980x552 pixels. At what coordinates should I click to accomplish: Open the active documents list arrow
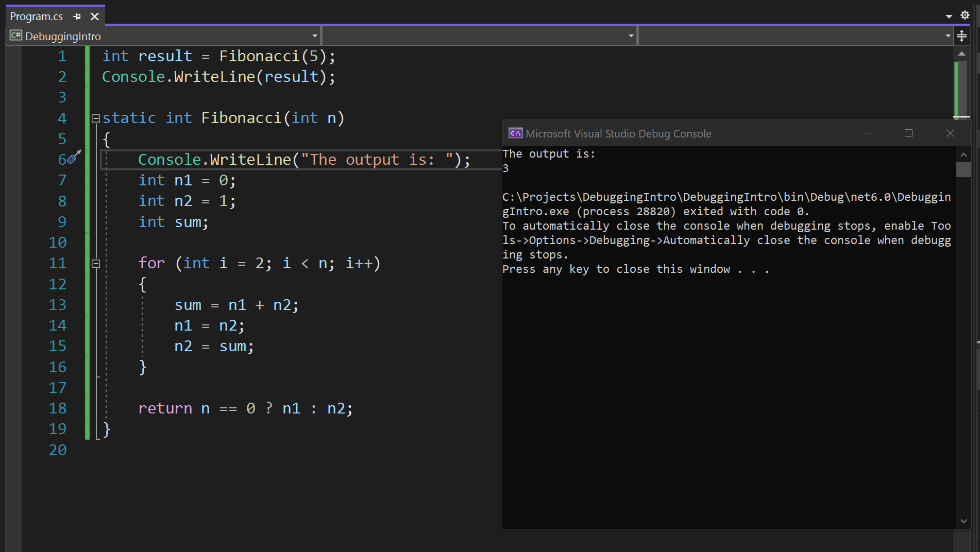(949, 16)
